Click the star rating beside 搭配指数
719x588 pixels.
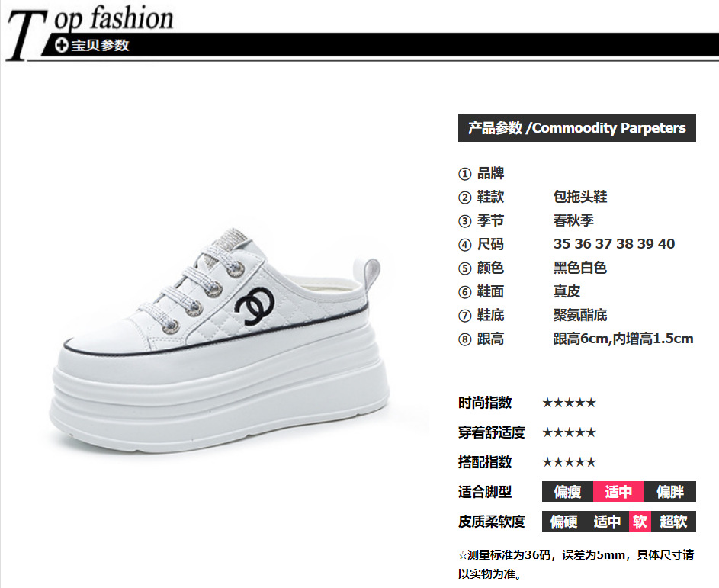click(x=569, y=462)
